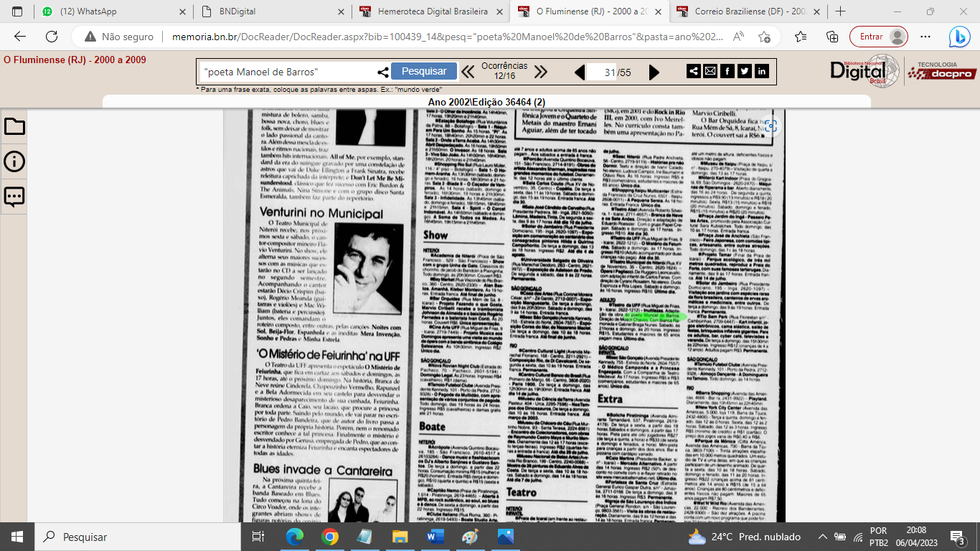Open the browser collections icon
980x551 pixels.
point(833,37)
